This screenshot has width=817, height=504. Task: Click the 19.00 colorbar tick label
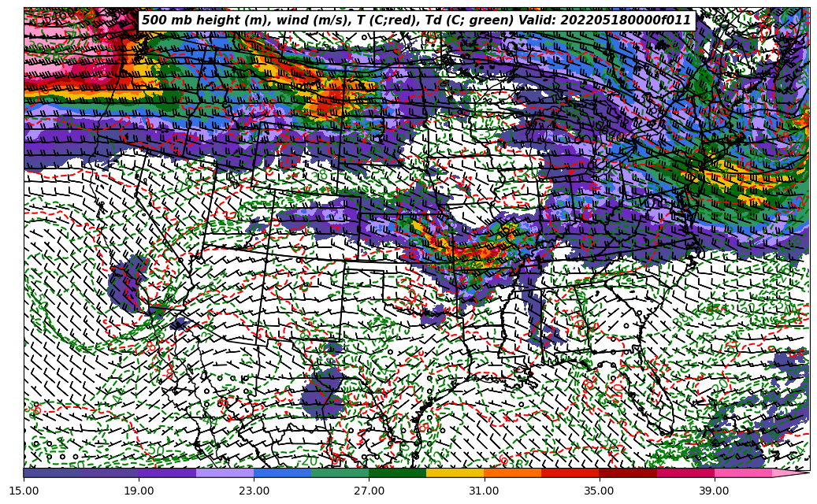click(x=139, y=491)
